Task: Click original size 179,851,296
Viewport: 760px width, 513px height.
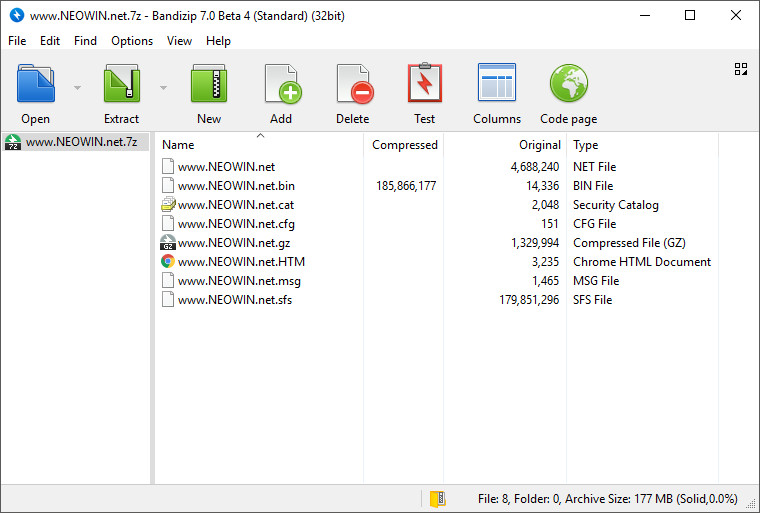Action: point(529,299)
